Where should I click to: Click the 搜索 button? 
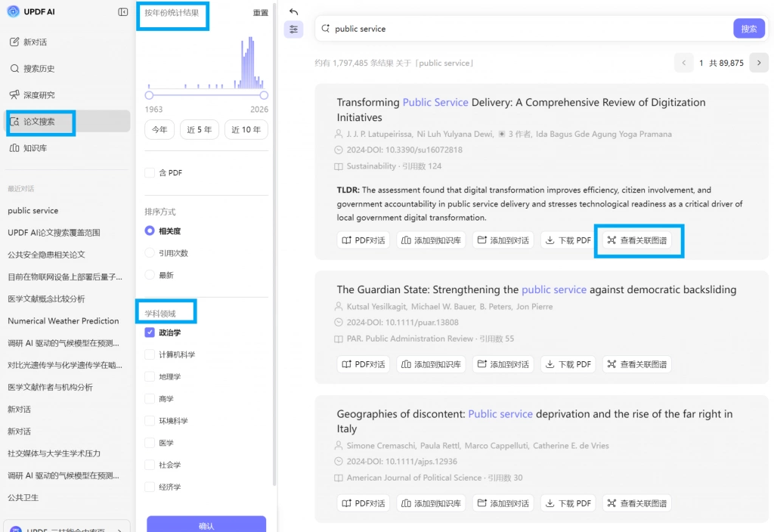[749, 29]
